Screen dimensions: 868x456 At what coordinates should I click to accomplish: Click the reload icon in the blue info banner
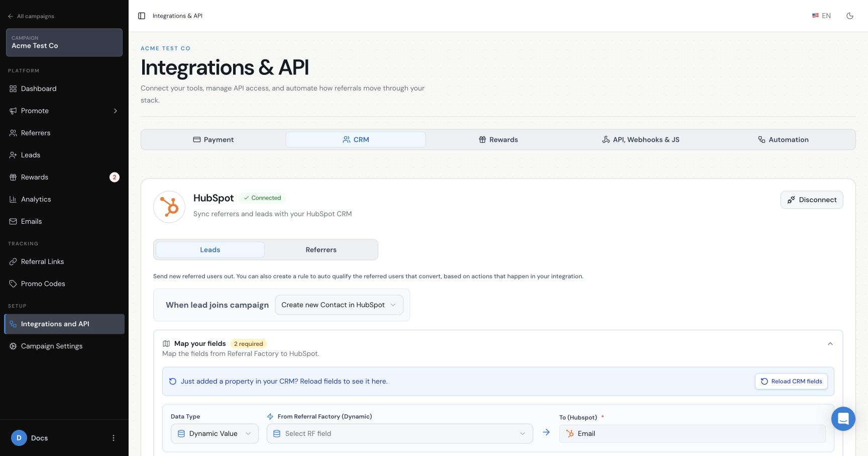(x=172, y=382)
